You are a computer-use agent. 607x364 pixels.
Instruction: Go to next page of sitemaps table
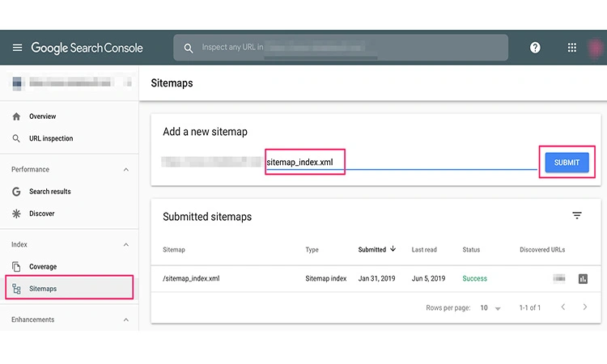[585, 307]
